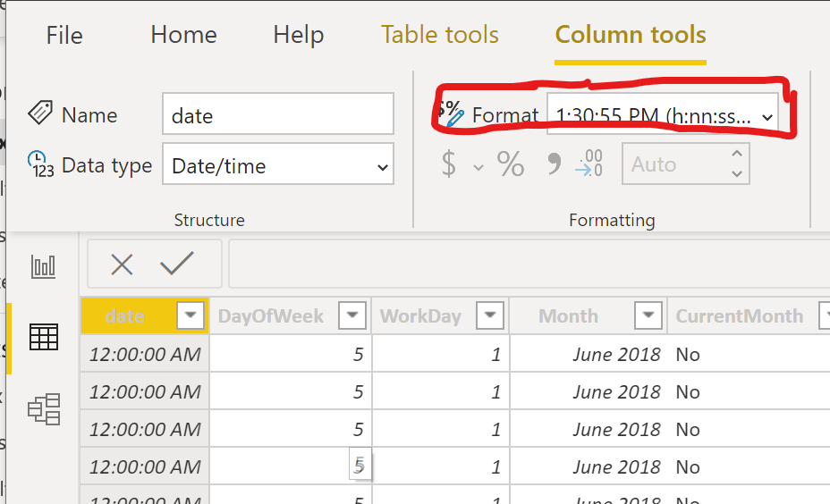Click the Name text field
The image size is (830, 504).
pyautogui.click(x=278, y=113)
